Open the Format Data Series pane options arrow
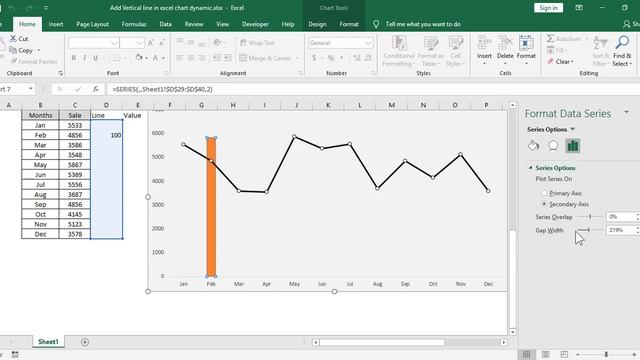Viewport: 640px width, 360px height. (627, 112)
